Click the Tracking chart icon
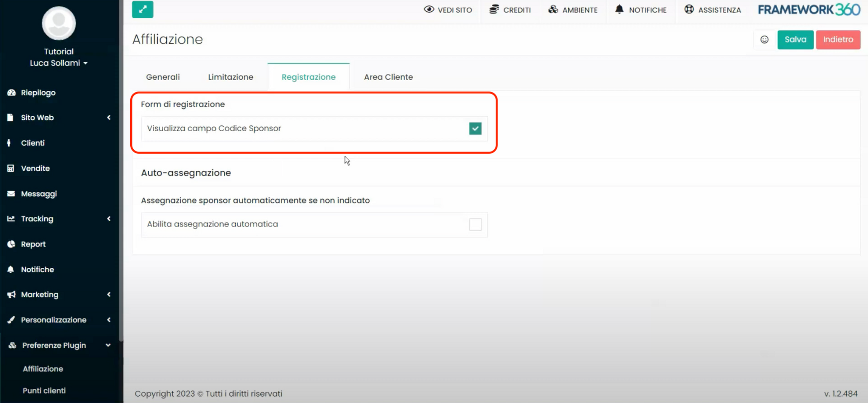 click(x=11, y=219)
